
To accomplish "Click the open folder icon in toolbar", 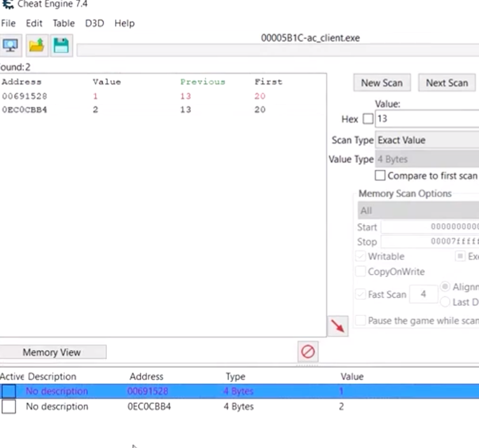I will (37, 46).
